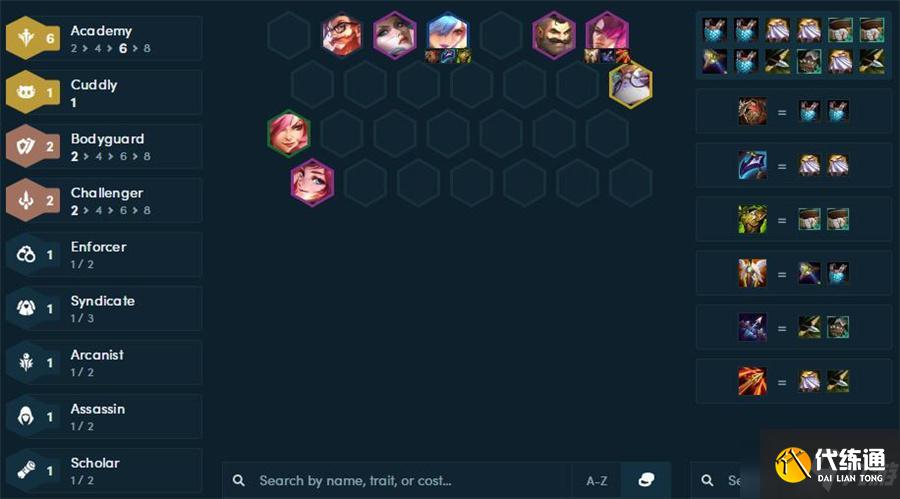Select gold-bordered Yuumi on the board

[x=630, y=86]
